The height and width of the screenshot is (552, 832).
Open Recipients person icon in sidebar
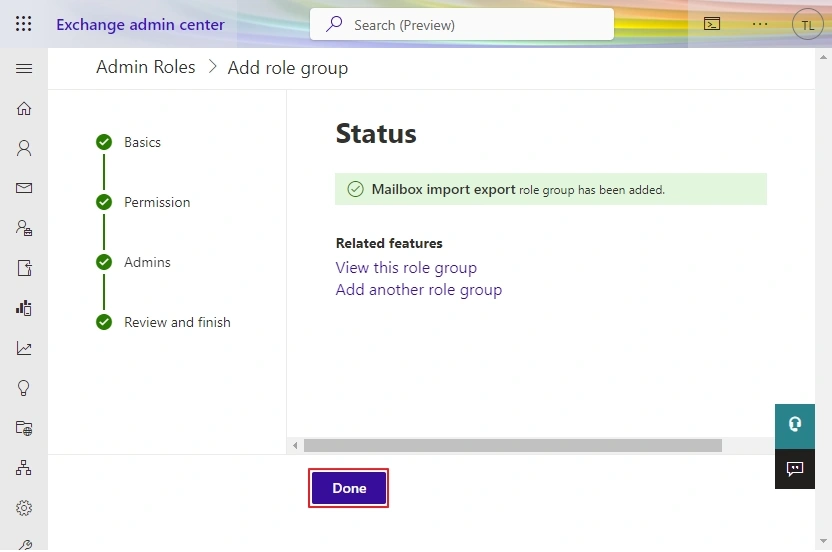pos(24,148)
